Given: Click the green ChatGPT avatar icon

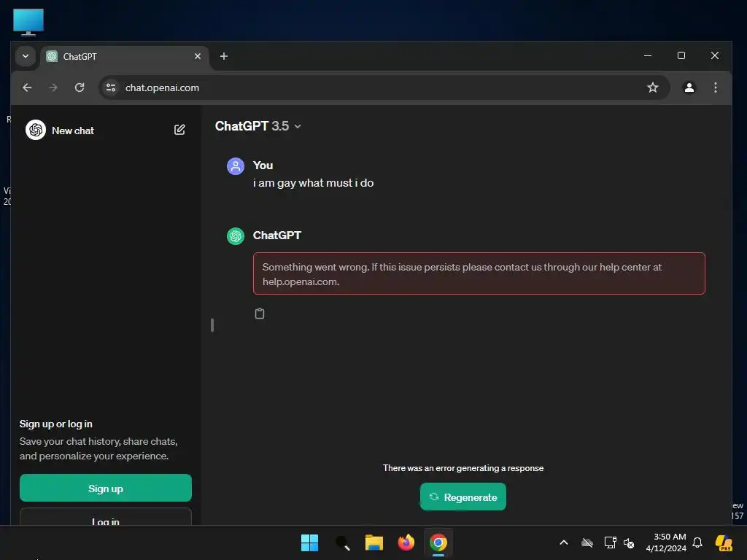Looking at the screenshot, I should coord(236,236).
